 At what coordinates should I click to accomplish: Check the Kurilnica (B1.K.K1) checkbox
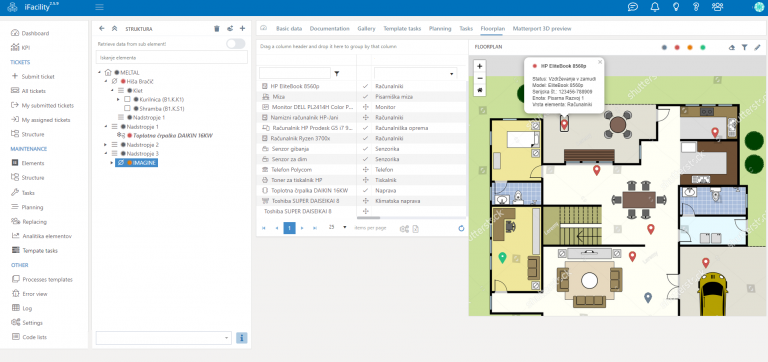click(127, 99)
